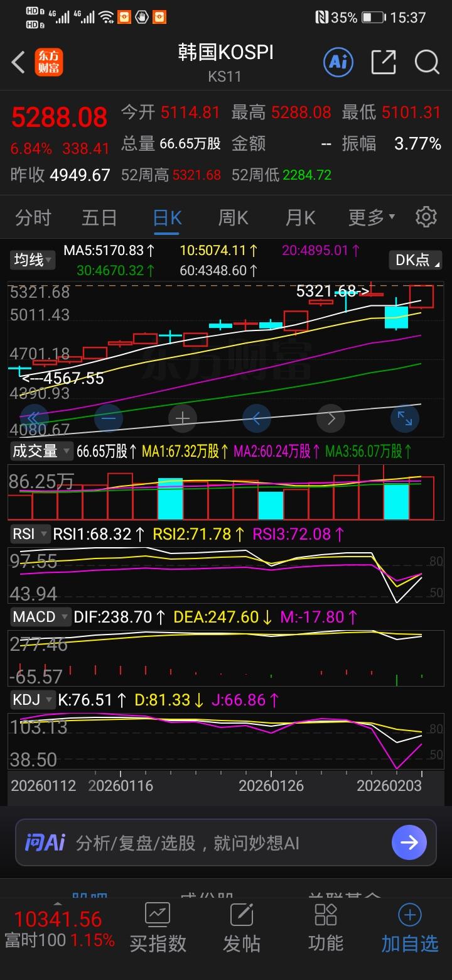Select the 月K tab
The height and width of the screenshot is (980, 452).
[300, 218]
